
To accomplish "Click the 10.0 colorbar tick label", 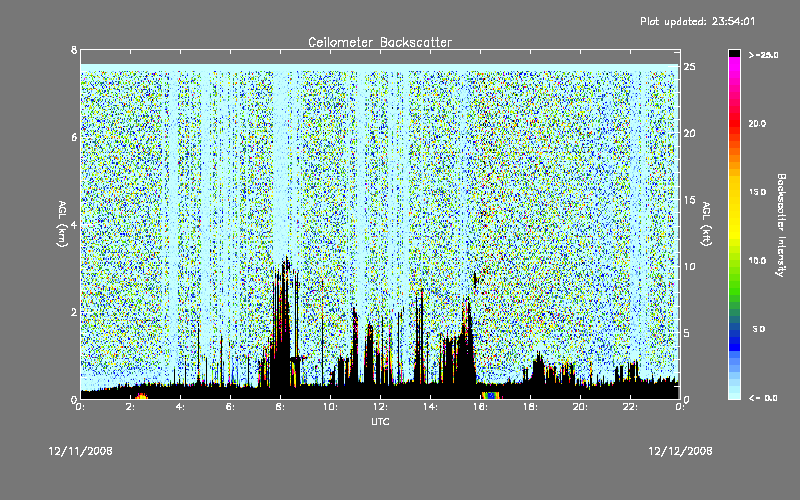I will click(757, 261).
